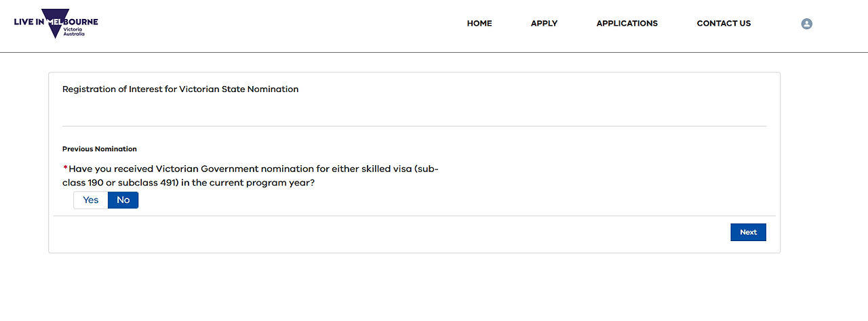
Task: Open the APPLY menu item
Action: pyautogui.click(x=544, y=23)
